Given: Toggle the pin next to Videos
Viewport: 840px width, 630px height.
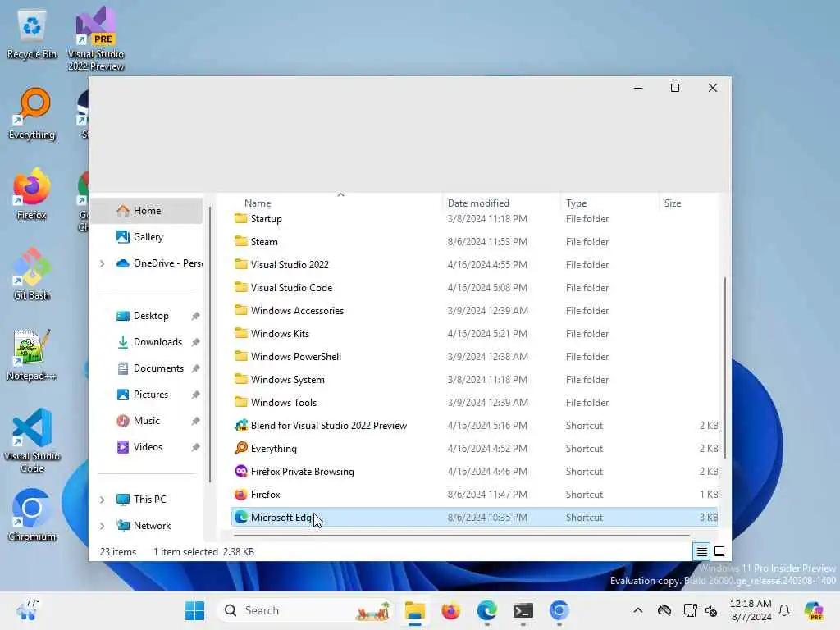Looking at the screenshot, I should [x=195, y=447].
